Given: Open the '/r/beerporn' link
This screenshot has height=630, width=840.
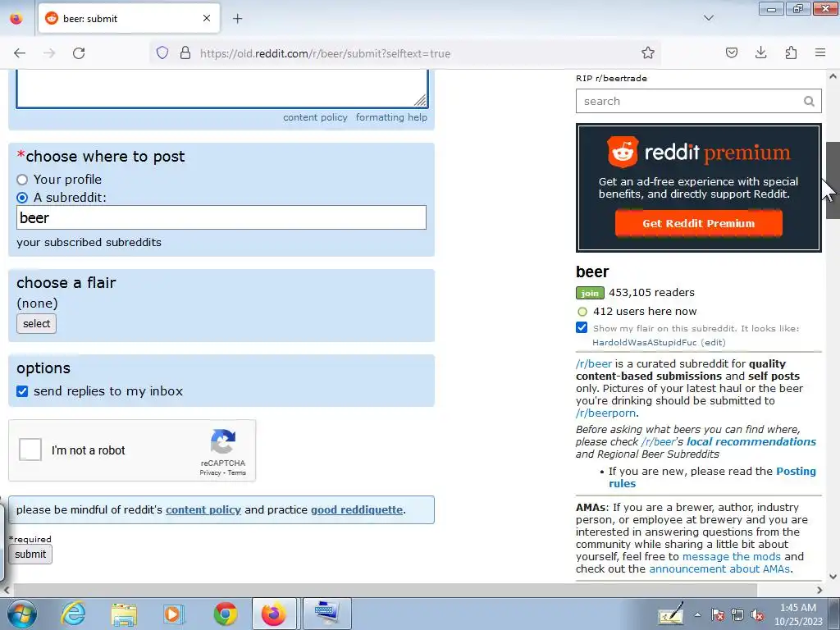Looking at the screenshot, I should [606, 413].
